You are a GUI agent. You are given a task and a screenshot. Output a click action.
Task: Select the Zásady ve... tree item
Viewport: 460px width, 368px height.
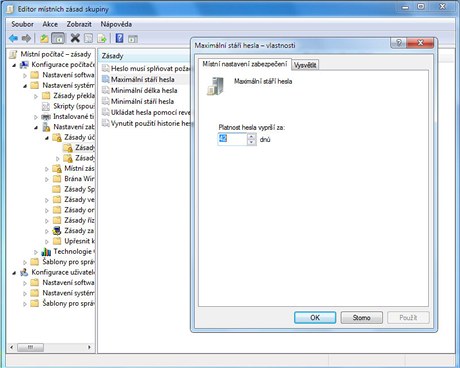pyautogui.click(x=79, y=200)
